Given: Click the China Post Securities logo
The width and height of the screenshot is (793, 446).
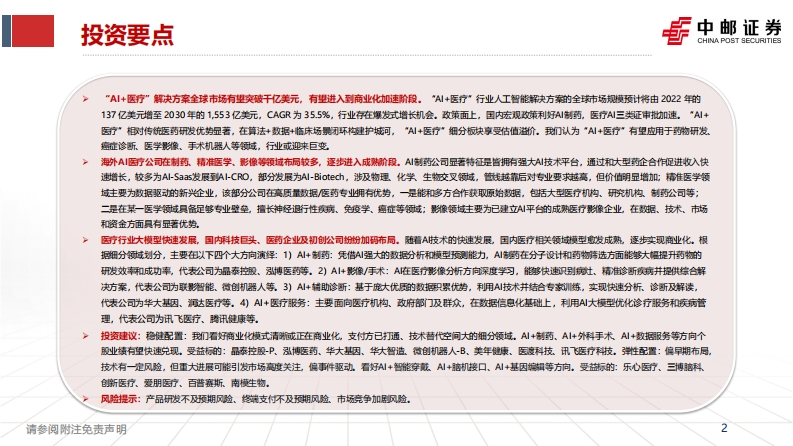Looking at the screenshot, I should [x=722, y=31].
